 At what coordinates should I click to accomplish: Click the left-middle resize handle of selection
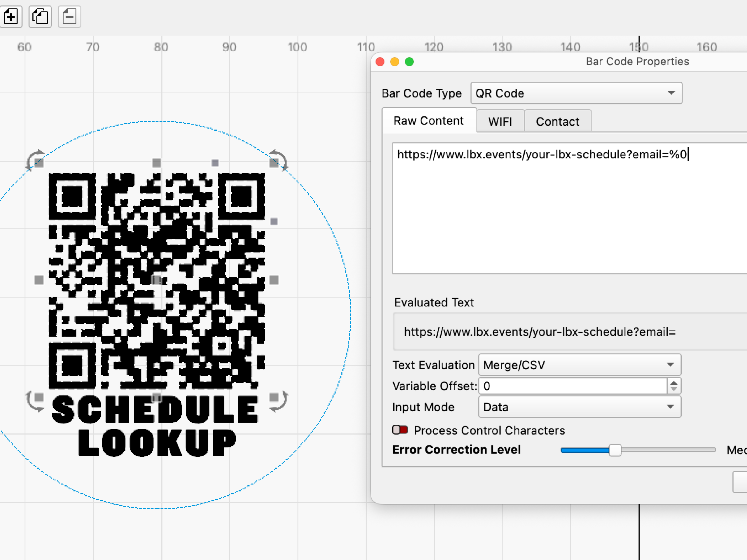(x=39, y=280)
